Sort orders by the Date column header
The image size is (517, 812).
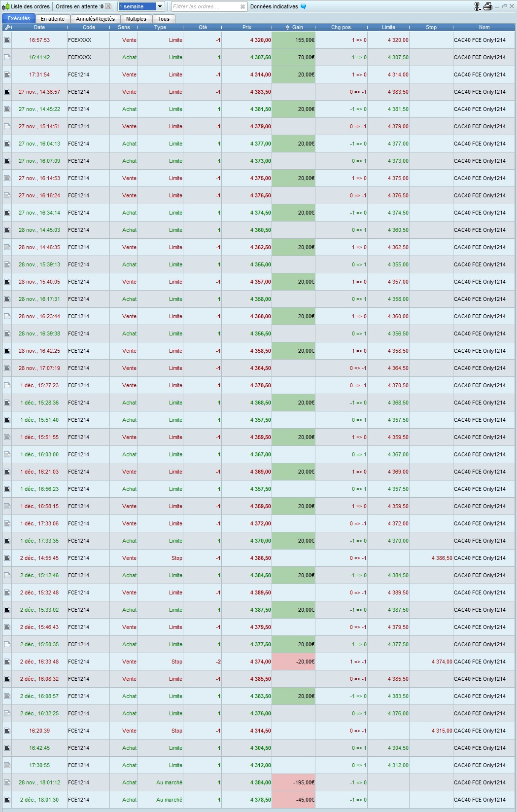(39, 27)
